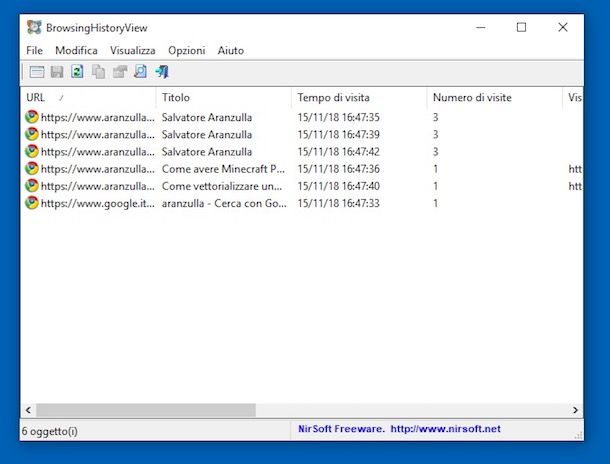Sort by the URL column header
610x464 pixels.
coord(88,98)
